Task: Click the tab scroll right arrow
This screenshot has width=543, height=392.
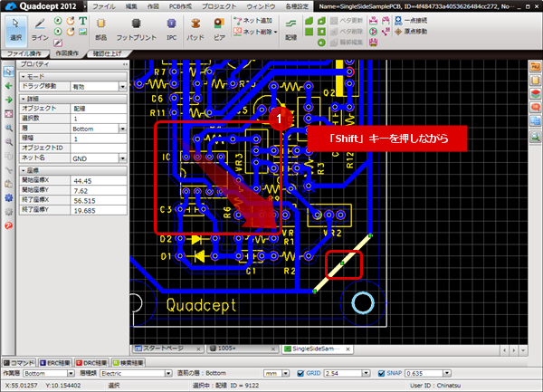Action: (x=514, y=350)
